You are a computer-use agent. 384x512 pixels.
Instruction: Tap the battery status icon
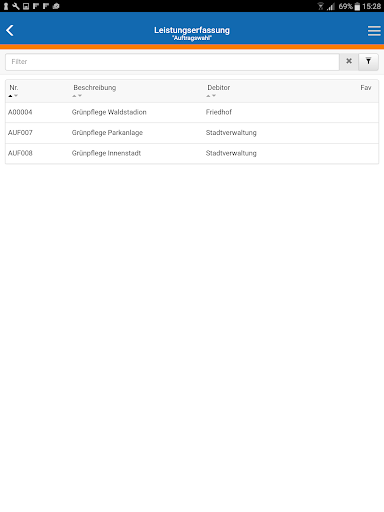pyautogui.click(x=357, y=6)
